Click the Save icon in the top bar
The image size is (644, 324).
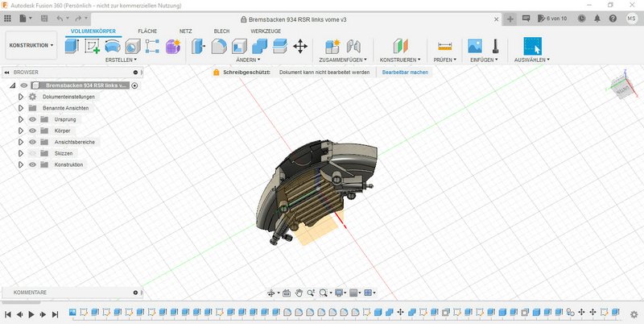(x=44, y=19)
